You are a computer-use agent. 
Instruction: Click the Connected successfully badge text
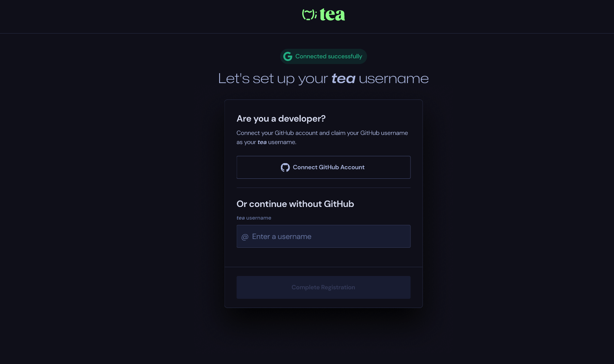coord(329,56)
